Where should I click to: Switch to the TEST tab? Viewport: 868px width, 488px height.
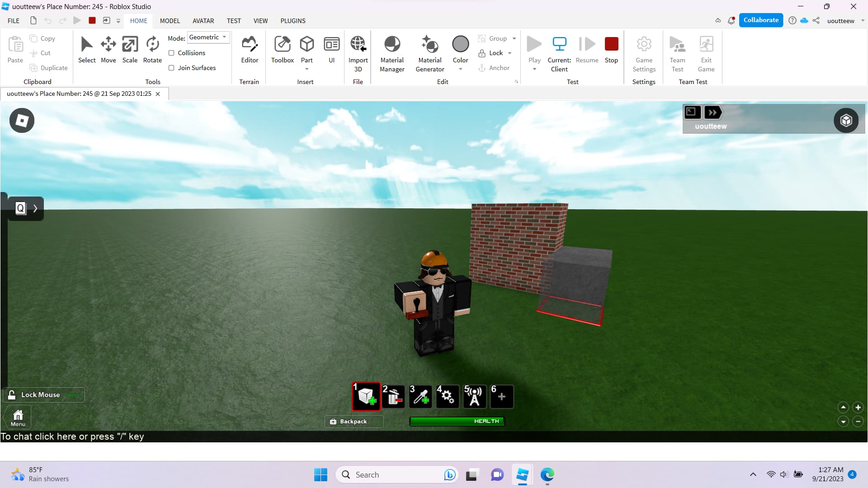pos(234,21)
